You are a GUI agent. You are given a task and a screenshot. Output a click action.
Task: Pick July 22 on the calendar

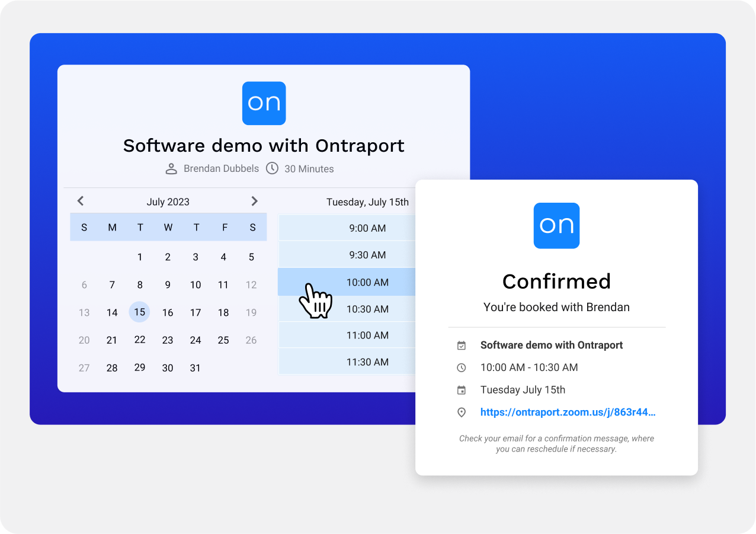(140, 340)
